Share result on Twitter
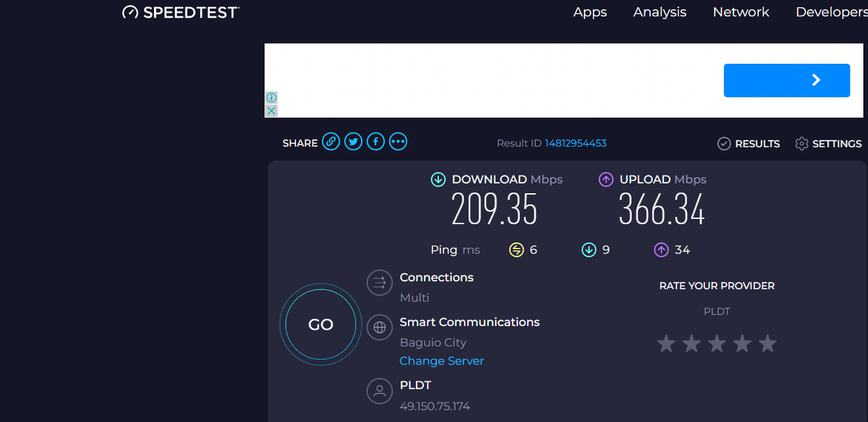The width and height of the screenshot is (868, 422). tap(353, 142)
